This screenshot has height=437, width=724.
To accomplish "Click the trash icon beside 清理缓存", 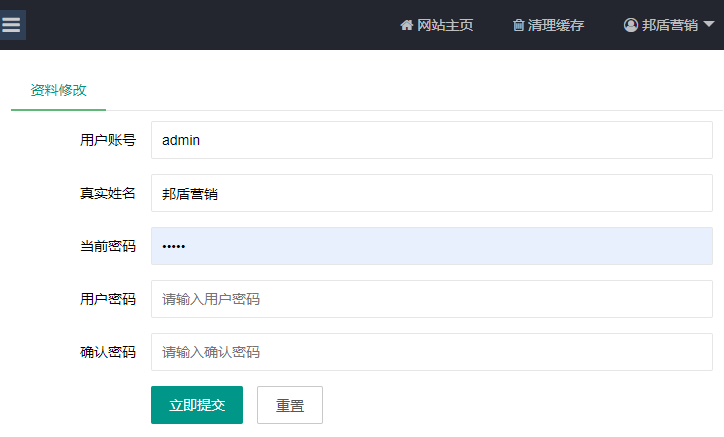I will pos(518,25).
